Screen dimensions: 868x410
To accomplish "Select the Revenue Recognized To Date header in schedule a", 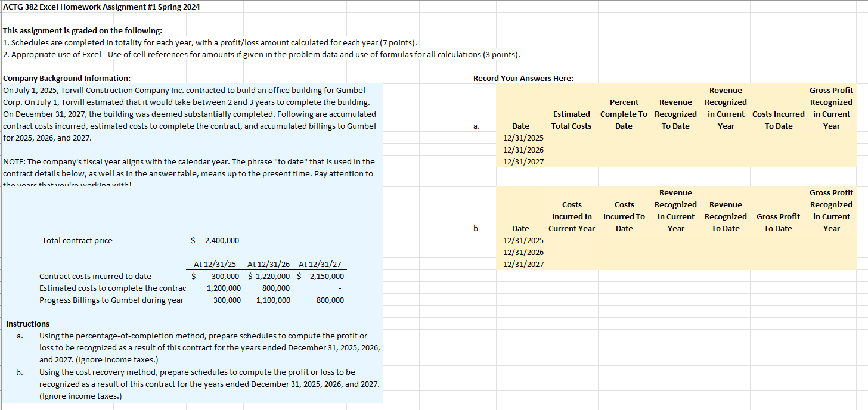I will pos(675,114).
